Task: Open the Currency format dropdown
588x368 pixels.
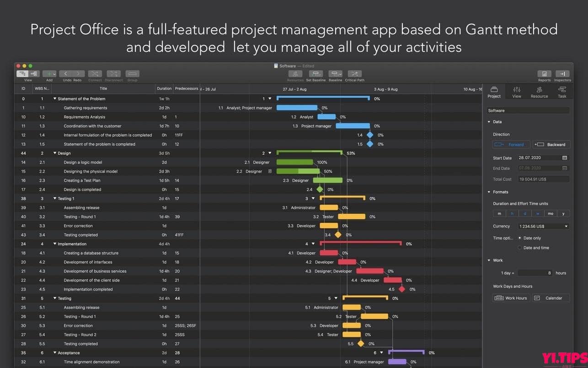Action: pos(543,226)
